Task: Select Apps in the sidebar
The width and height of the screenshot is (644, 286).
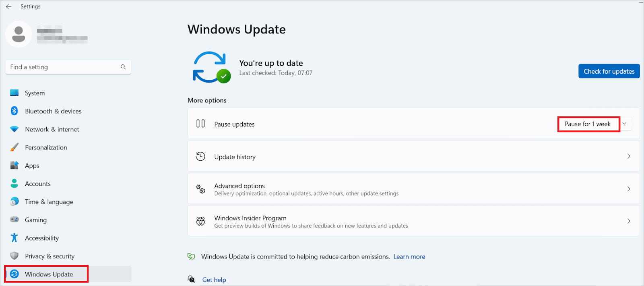Action: [68, 166]
